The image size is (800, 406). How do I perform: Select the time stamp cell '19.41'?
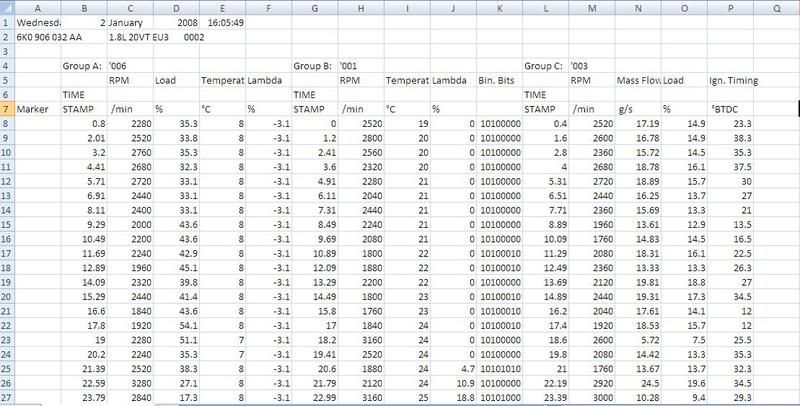tap(315, 354)
